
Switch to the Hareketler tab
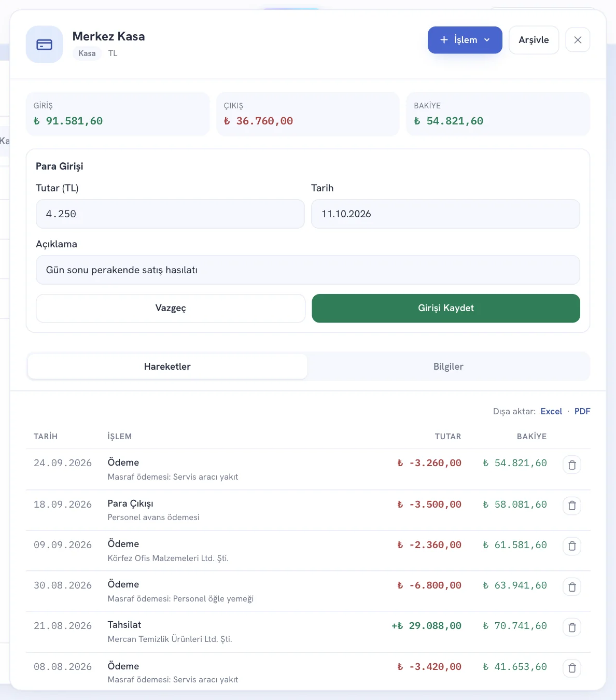click(x=167, y=367)
